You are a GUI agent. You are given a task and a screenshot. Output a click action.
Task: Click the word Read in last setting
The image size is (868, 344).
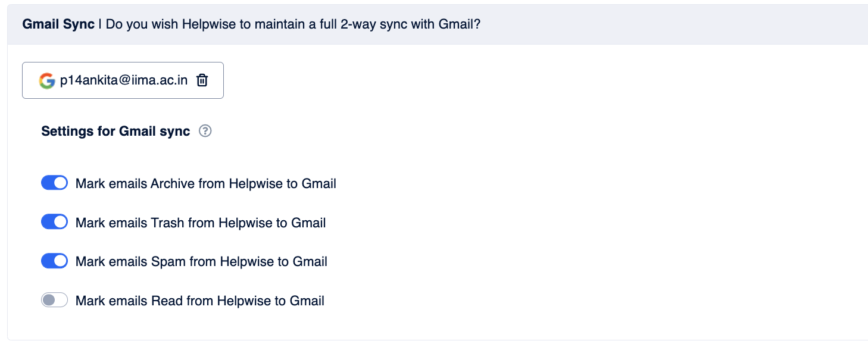[x=167, y=301]
